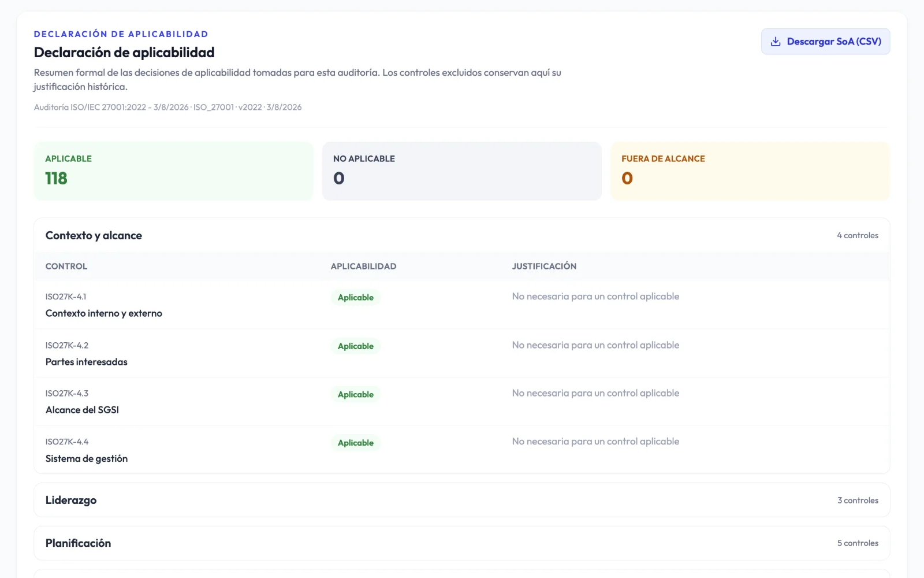This screenshot has width=924, height=578.
Task: Click justification text for ISO27K-4.2 row
Action: 595,345
